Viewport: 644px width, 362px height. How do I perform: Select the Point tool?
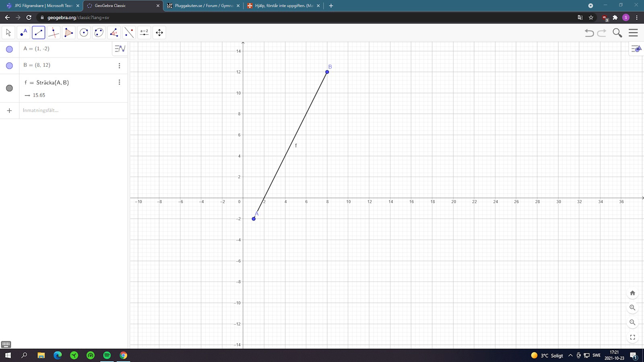[23, 33]
